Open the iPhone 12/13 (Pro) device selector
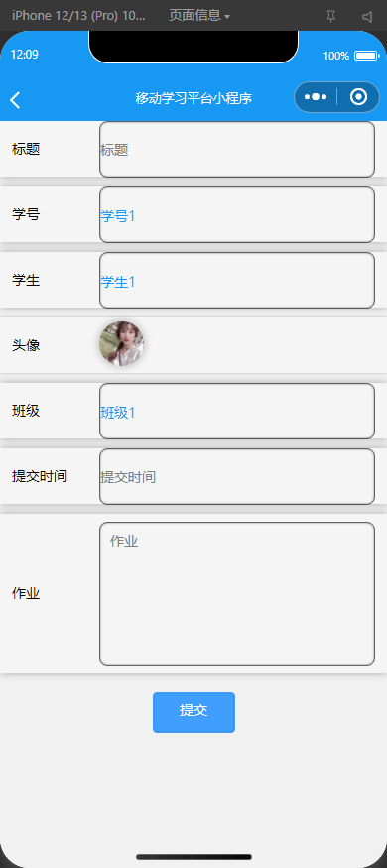The height and width of the screenshot is (868, 387). 78,16
